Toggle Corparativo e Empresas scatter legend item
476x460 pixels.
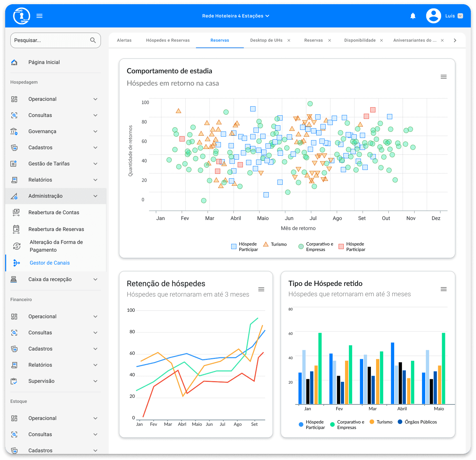pos(316,247)
